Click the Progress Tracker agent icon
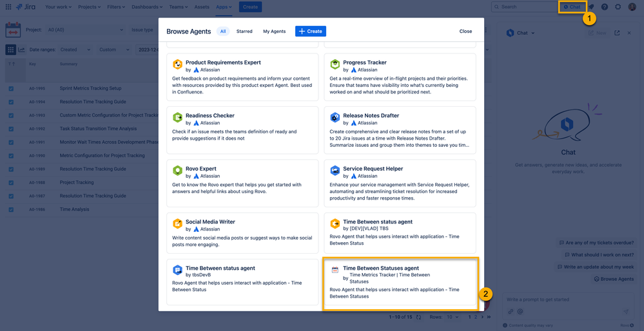 click(x=335, y=64)
